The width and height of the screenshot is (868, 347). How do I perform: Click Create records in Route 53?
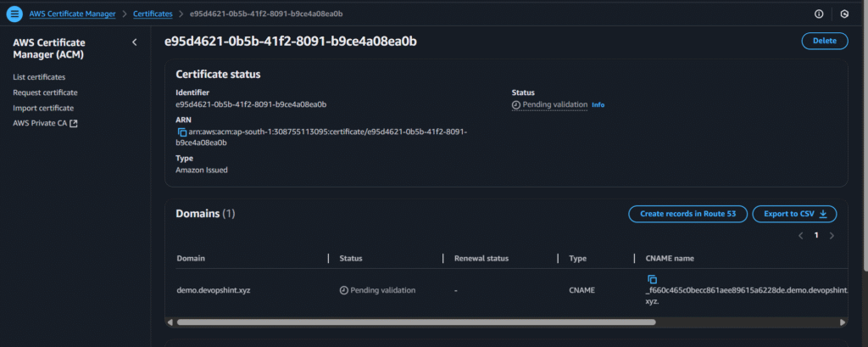[x=688, y=214]
